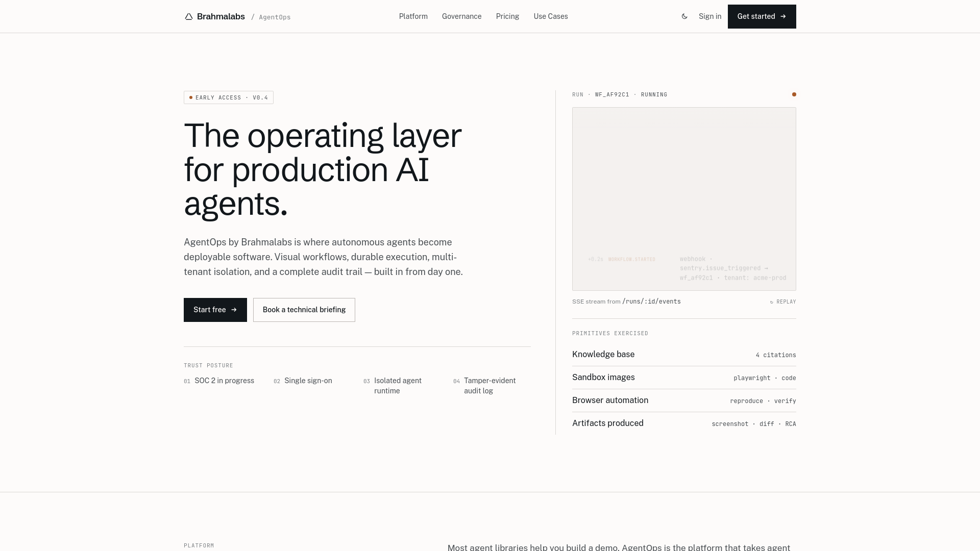Click the run event log panel

pos(684,199)
